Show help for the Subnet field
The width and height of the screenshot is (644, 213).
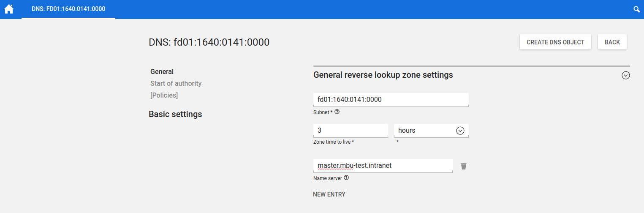coord(337,112)
